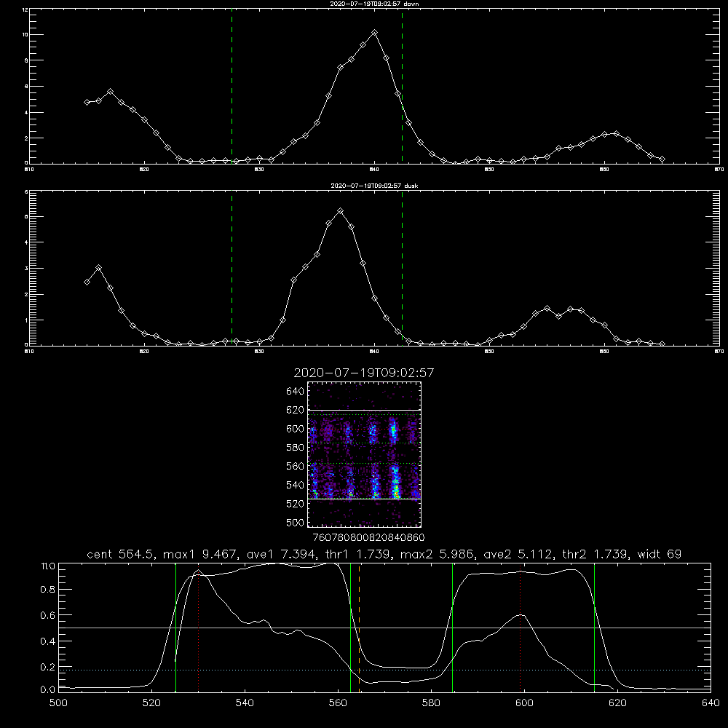Viewport: 728px width, 728px height.
Task: Click the 520 label on bottom x-axis
Action: pyautogui.click(x=151, y=703)
